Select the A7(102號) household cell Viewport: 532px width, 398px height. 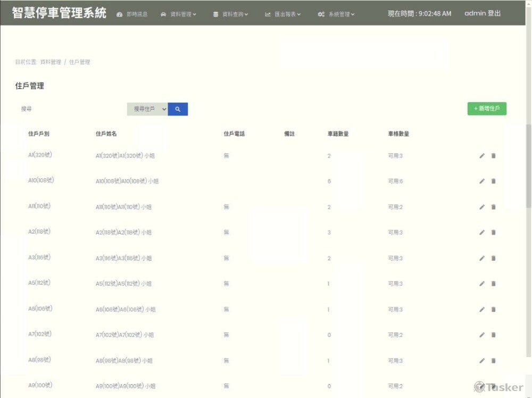click(40, 334)
